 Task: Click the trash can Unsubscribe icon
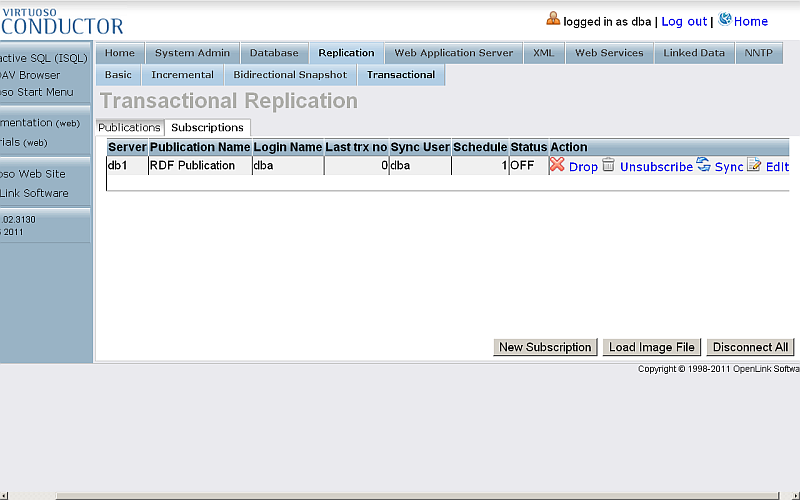tap(608, 165)
